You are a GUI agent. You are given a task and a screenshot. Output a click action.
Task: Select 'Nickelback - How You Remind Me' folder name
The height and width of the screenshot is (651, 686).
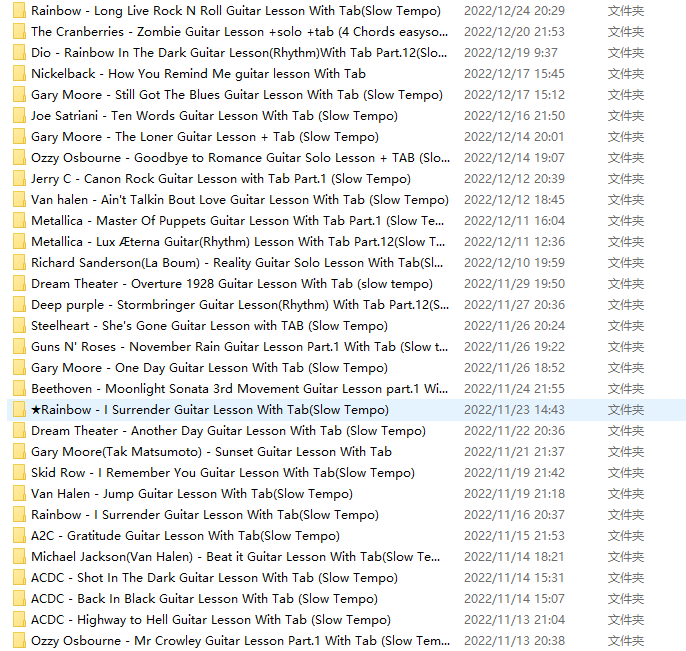(x=198, y=74)
